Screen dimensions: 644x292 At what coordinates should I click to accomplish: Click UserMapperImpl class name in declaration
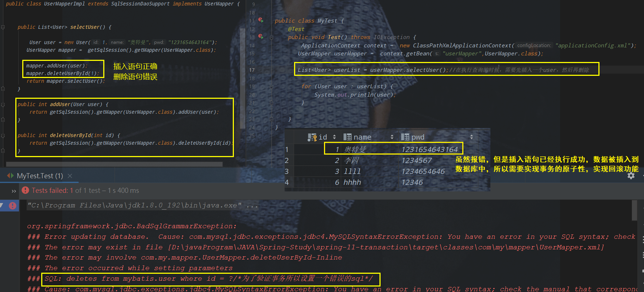click(64, 4)
